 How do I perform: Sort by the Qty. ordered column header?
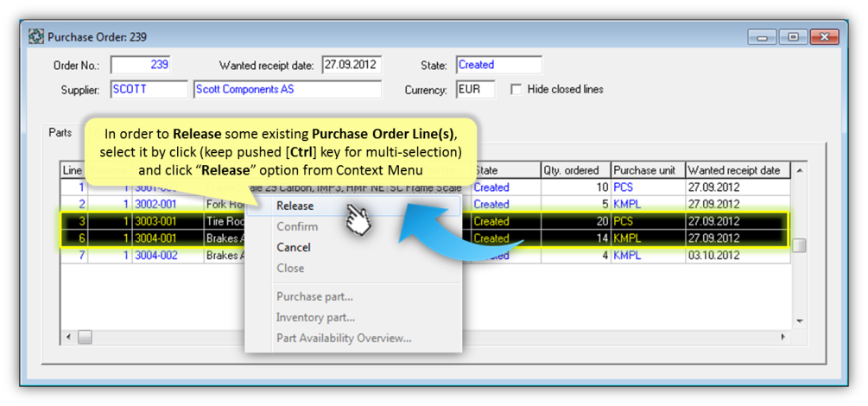[575, 170]
